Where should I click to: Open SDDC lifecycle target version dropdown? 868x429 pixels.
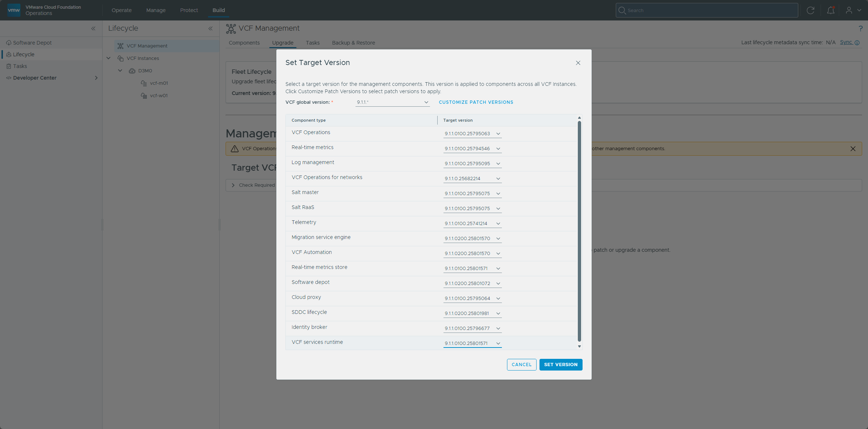(472, 314)
